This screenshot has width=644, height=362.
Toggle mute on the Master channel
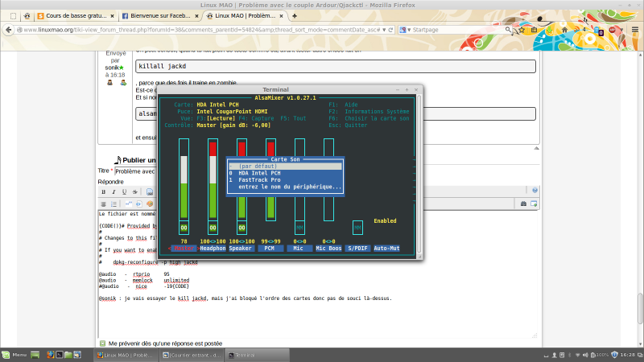[184, 228]
